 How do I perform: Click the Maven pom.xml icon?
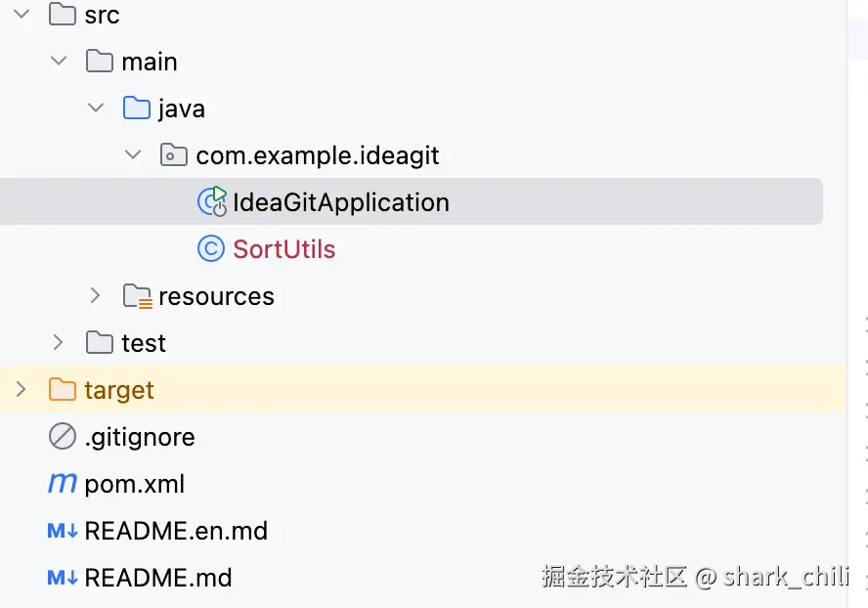click(x=62, y=484)
